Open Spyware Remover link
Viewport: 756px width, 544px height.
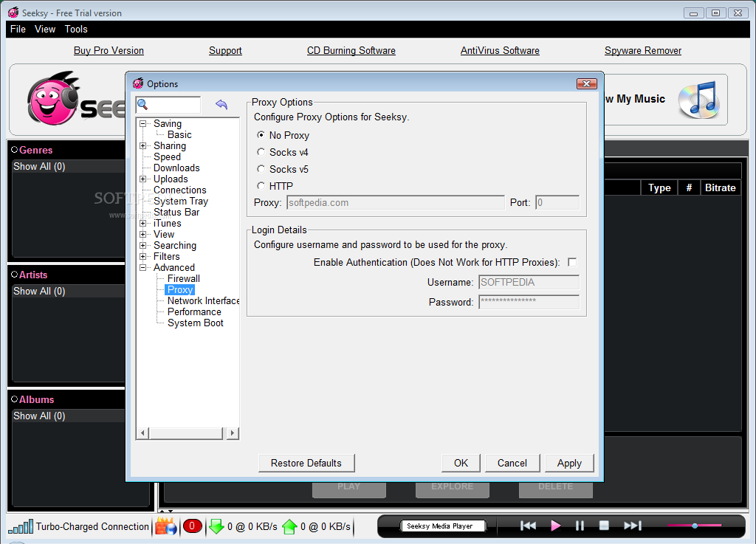click(x=643, y=50)
